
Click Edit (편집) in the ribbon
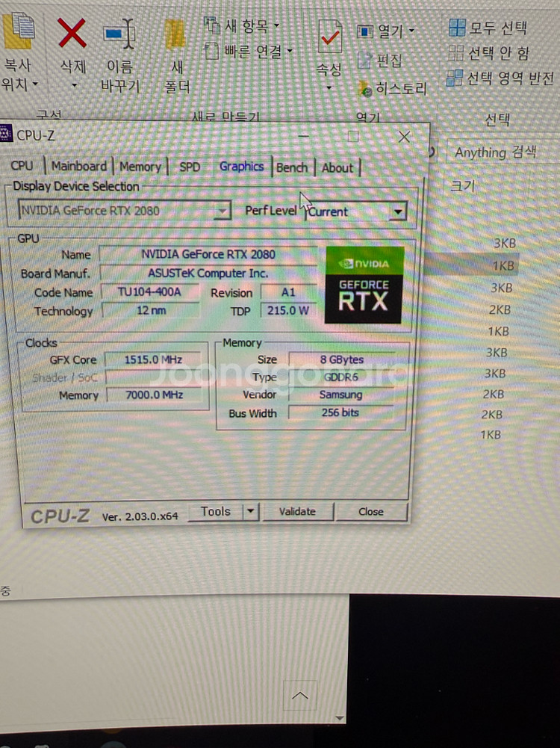click(380, 60)
